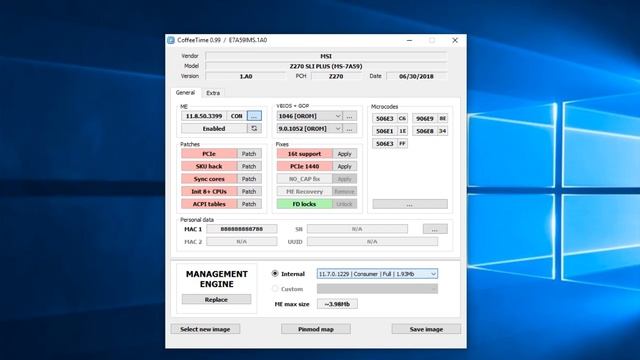This screenshot has width=640, height=360.
Task: Click the PCIe 1440 fix label
Action: (304, 167)
